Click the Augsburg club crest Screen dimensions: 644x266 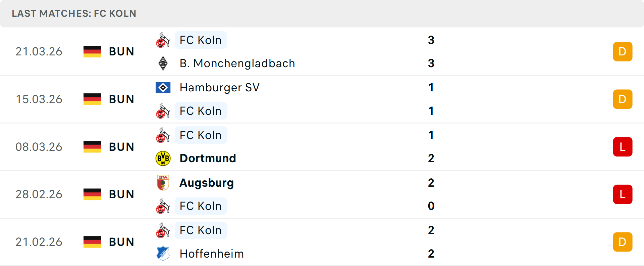[163, 183]
